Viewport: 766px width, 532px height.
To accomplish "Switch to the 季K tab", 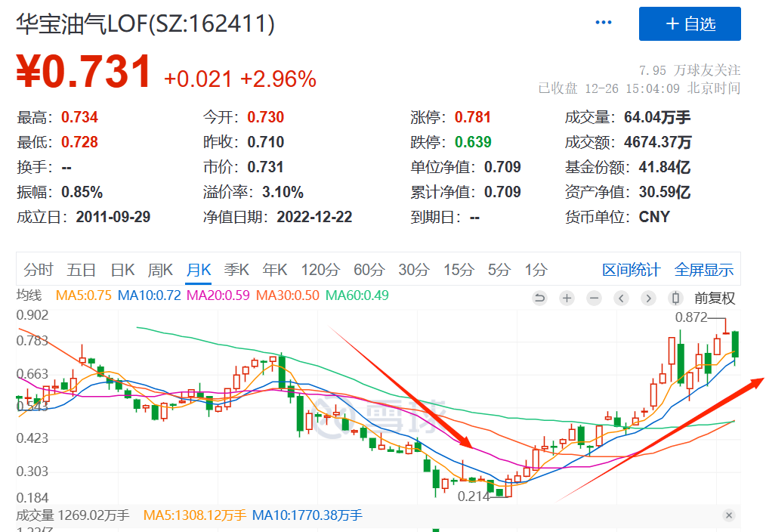I will coord(236,270).
